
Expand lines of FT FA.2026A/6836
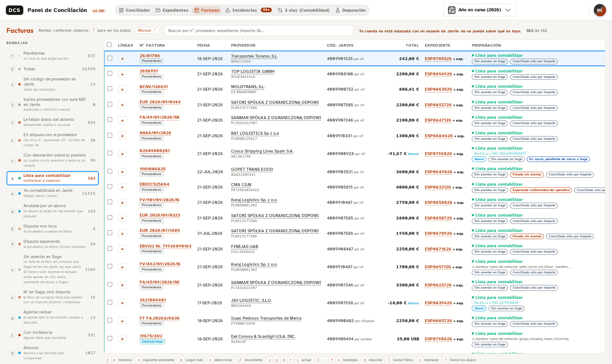click(122, 321)
